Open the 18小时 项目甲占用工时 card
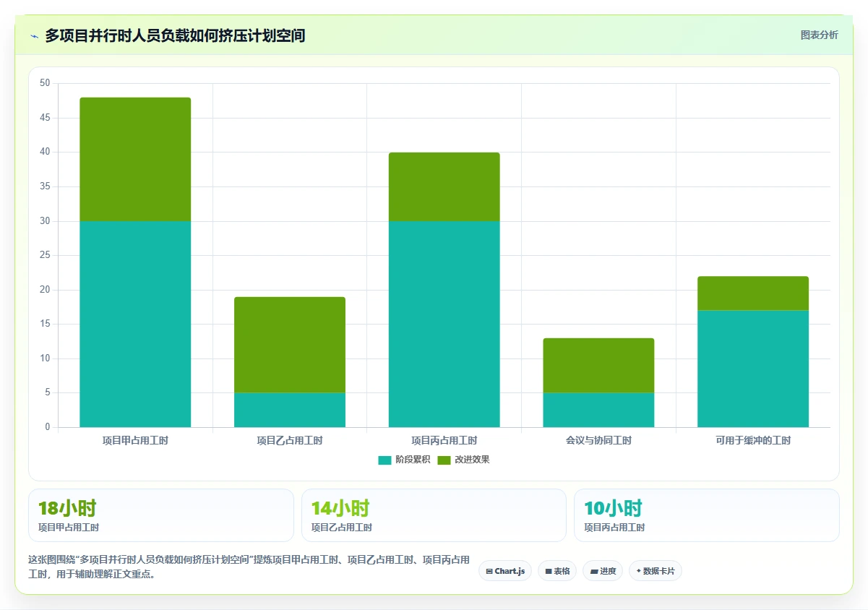Screen dimensions: 868x610 [161, 515]
